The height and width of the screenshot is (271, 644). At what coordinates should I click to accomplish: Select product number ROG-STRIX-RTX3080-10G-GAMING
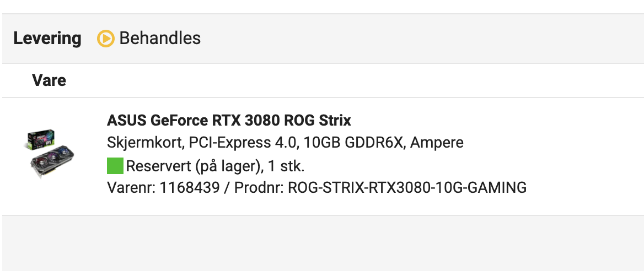click(x=407, y=188)
